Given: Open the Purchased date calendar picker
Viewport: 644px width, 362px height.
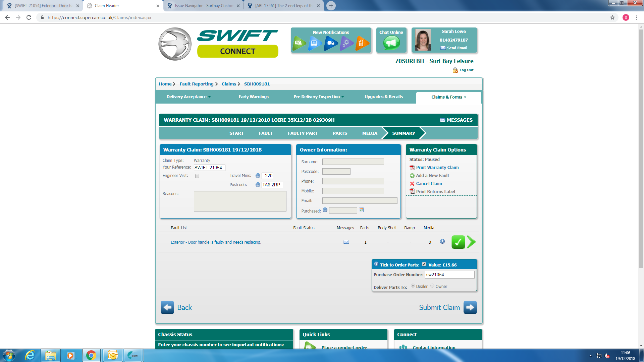Looking at the screenshot, I should [x=361, y=210].
